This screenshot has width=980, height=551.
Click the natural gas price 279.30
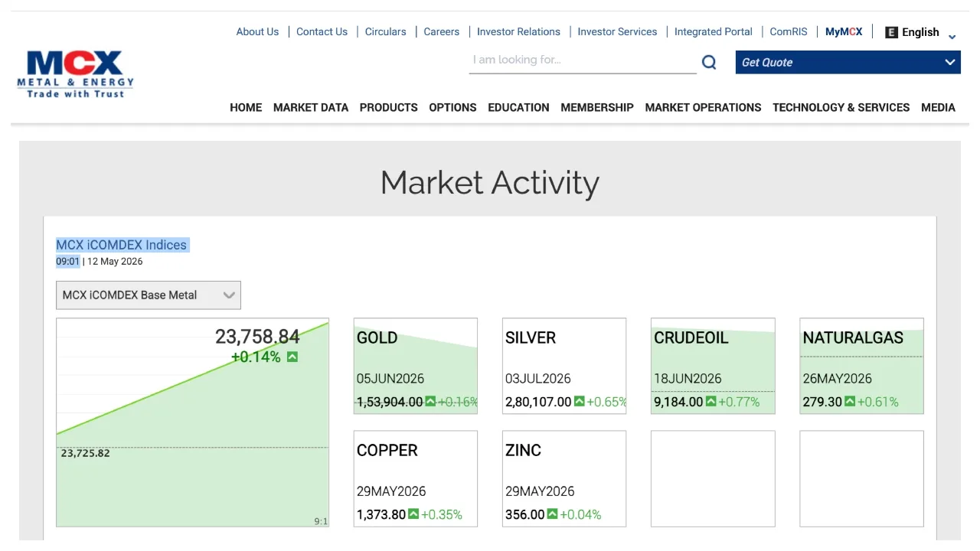(x=822, y=402)
